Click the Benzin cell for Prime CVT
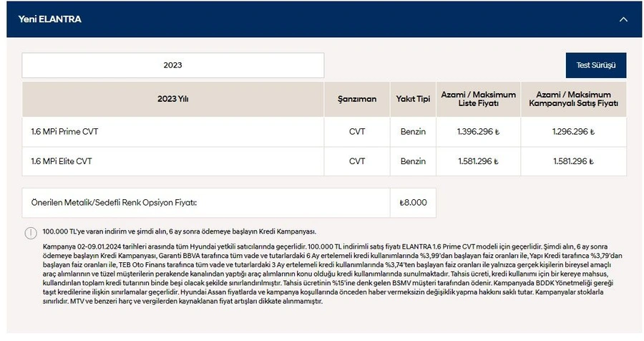Image resolution: width=644 pixels, height=341 pixels. pyautogui.click(x=413, y=132)
